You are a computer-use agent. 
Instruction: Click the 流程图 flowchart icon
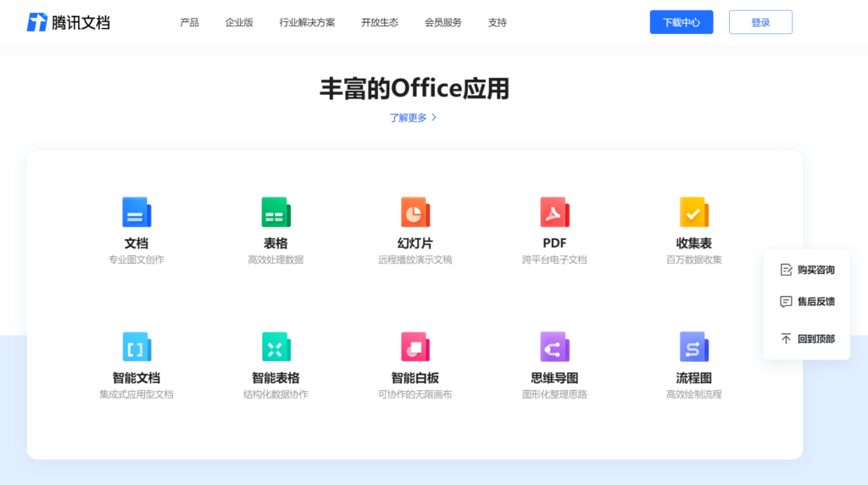tap(693, 347)
